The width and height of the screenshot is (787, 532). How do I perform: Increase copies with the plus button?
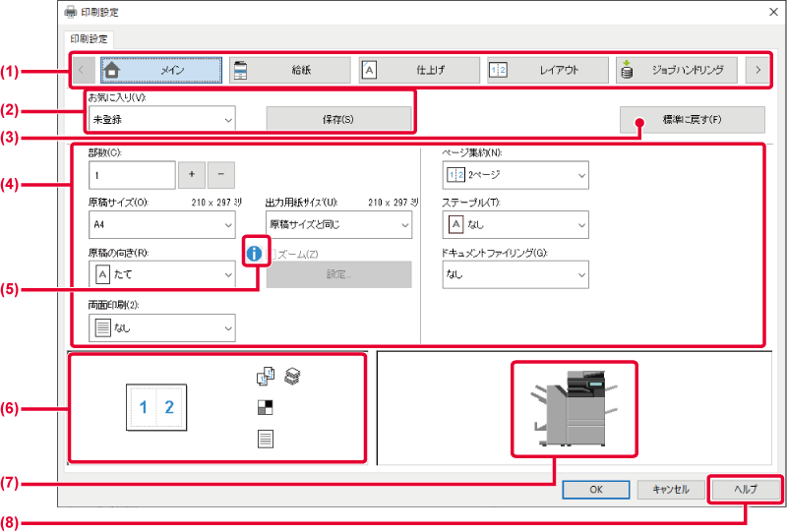tap(191, 174)
